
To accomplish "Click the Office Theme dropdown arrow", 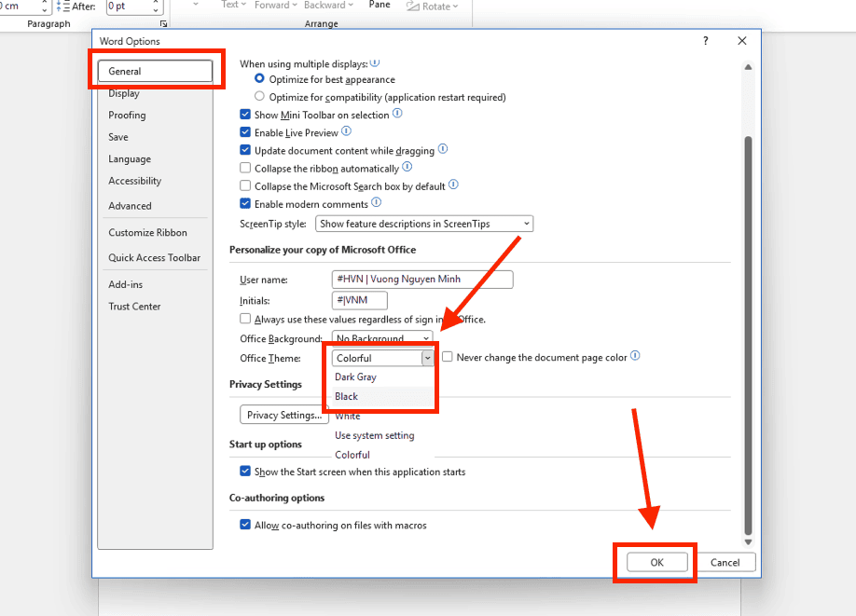I will coord(427,358).
